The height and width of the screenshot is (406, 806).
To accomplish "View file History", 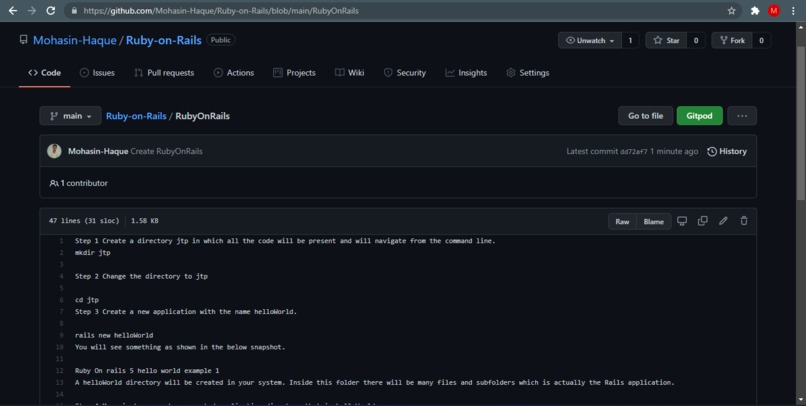I will coord(727,152).
